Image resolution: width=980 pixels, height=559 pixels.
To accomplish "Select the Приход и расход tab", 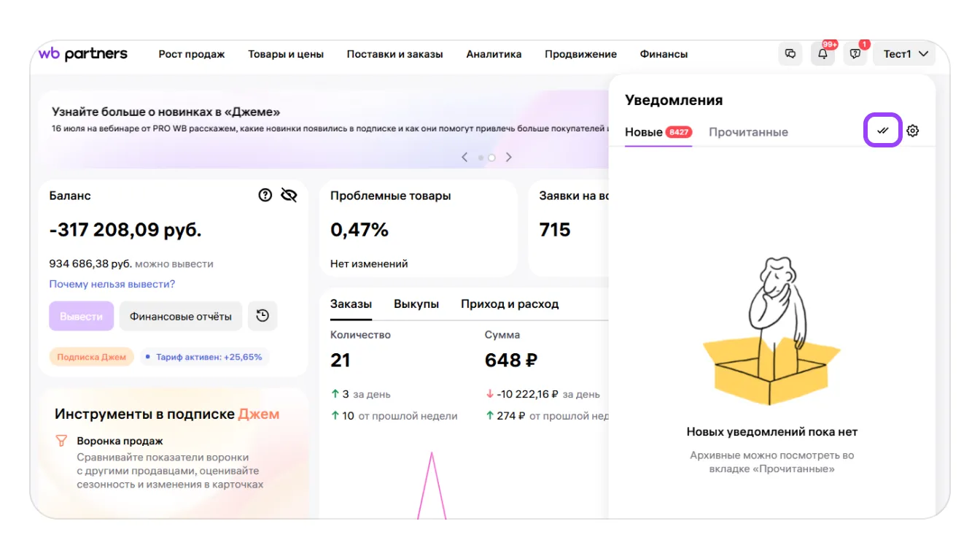I will tap(510, 304).
